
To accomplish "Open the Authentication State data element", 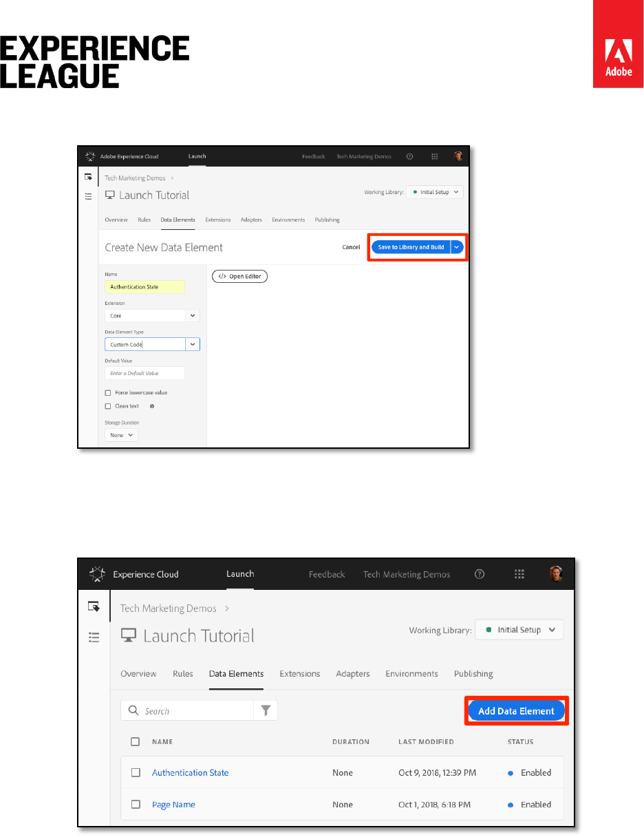I will (191, 773).
